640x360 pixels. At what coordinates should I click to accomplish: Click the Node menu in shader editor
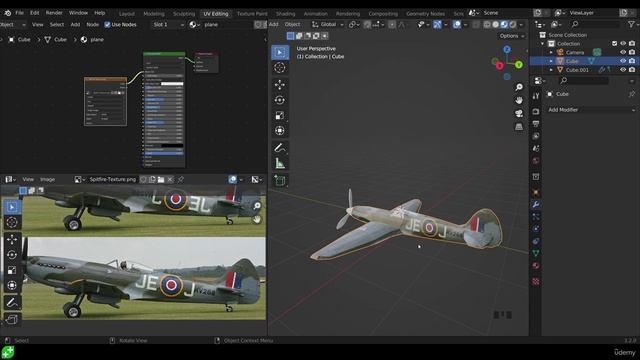point(93,24)
